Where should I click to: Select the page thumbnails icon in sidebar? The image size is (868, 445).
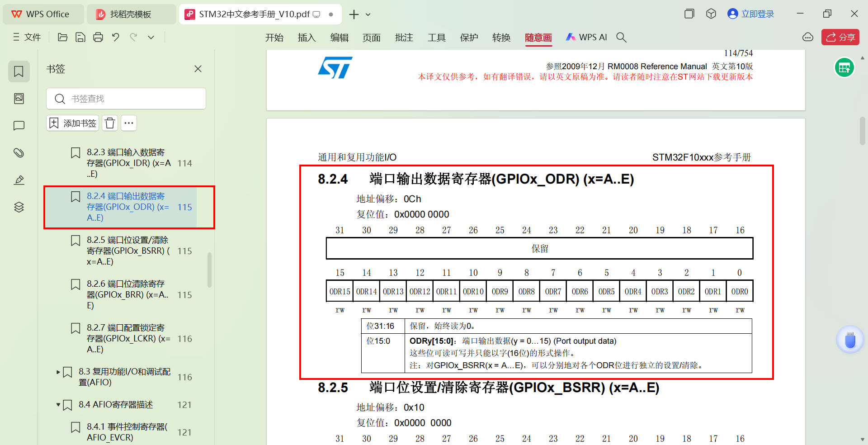[19, 98]
